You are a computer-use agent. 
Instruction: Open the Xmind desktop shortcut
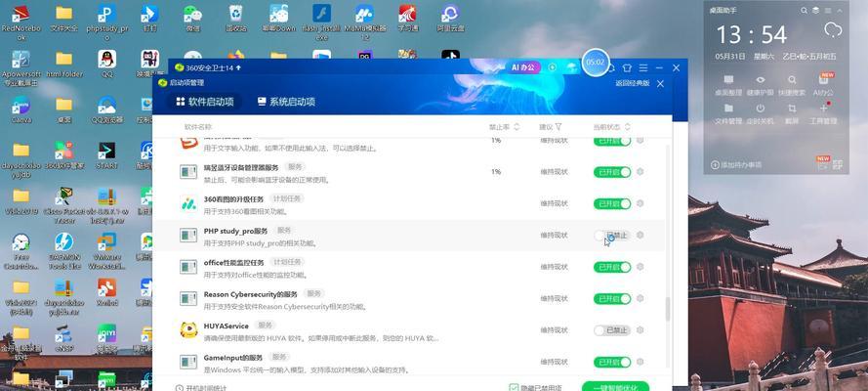106,292
